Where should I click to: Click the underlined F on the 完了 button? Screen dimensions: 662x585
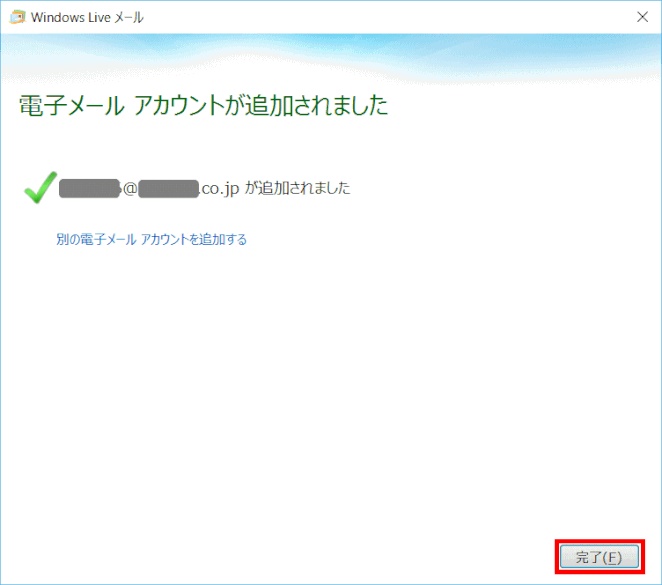610,558
